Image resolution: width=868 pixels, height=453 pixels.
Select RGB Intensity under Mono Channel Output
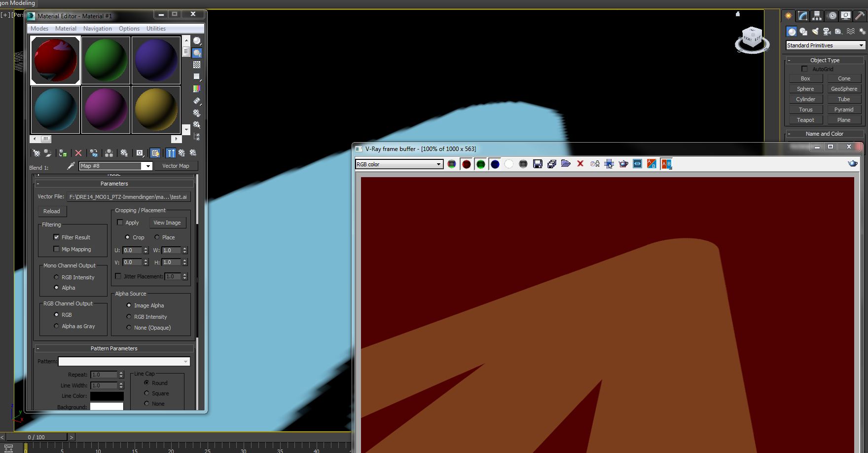(56, 277)
